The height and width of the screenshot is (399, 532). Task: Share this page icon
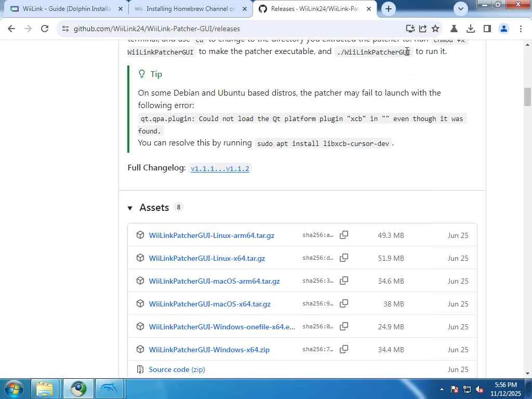[x=423, y=29]
